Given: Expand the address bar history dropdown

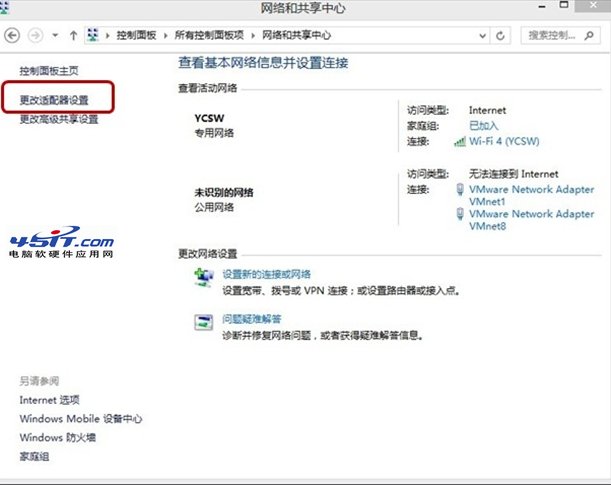Looking at the screenshot, I should coord(482,35).
